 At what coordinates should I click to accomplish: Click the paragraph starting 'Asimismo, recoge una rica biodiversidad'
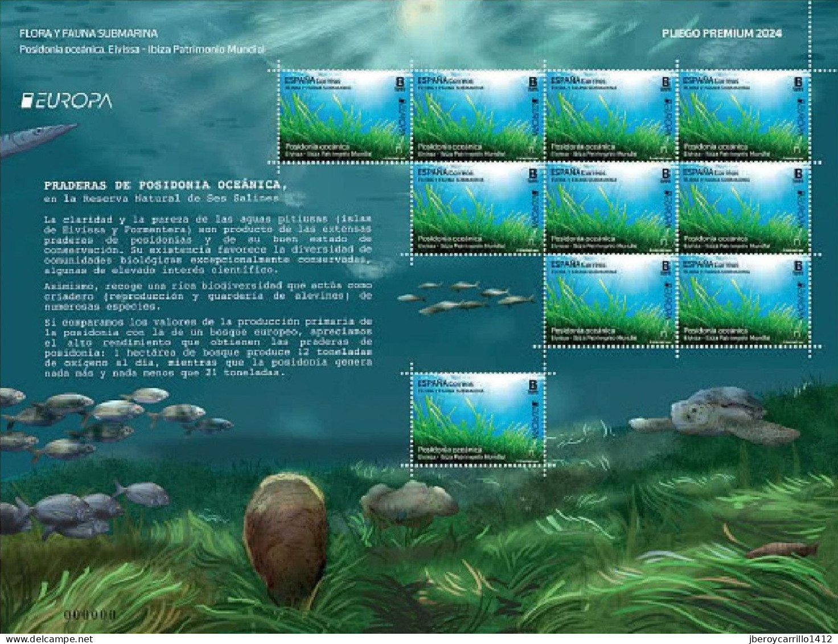(x=208, y=296)
